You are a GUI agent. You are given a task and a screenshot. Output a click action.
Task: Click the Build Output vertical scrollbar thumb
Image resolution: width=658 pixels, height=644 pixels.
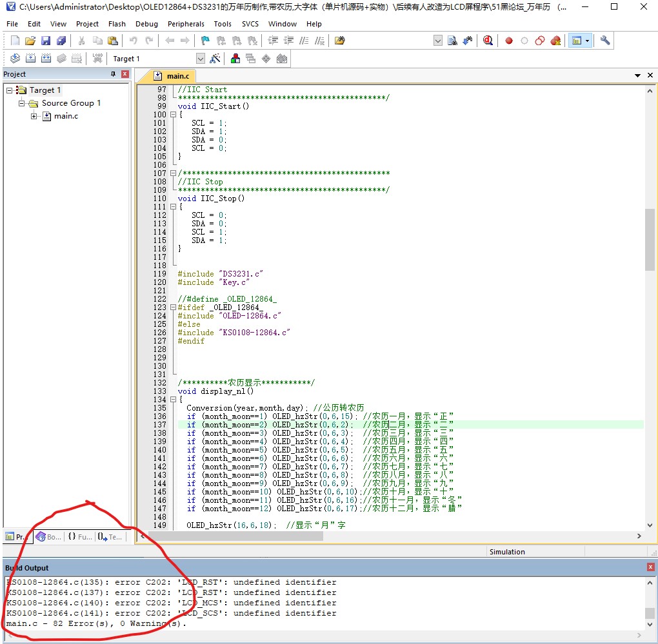click(x=650, y=612)
